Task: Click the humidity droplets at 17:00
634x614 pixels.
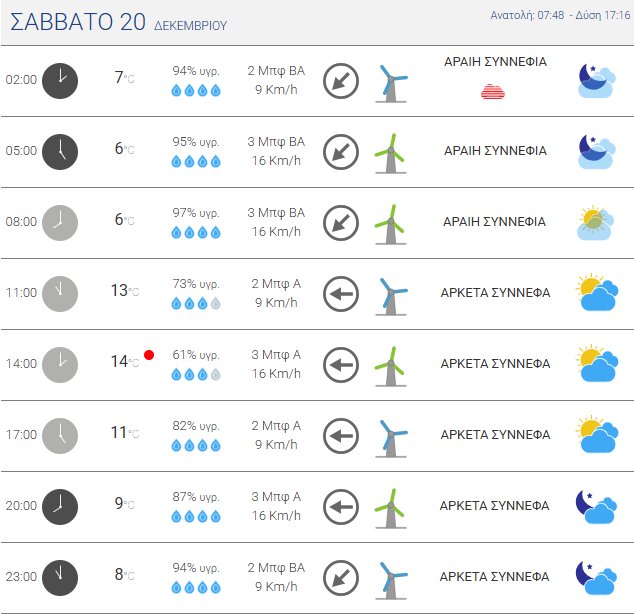Action: point(195,445)
